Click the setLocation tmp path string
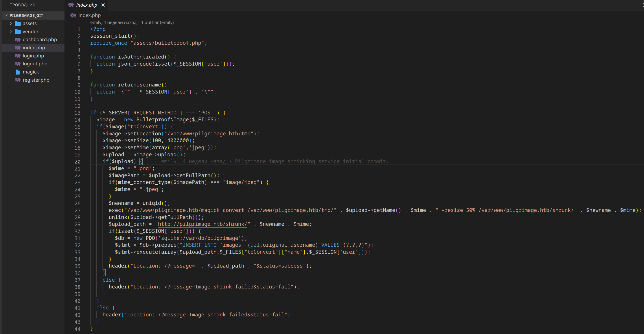This screenshot has height=334, width=644. pyautogui.click(x=209, y=134)
